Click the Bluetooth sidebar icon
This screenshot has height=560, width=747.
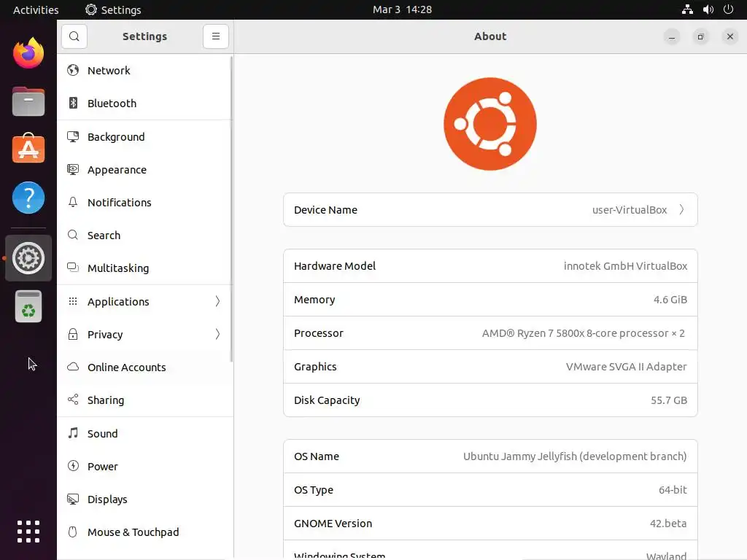click(73, 103)
